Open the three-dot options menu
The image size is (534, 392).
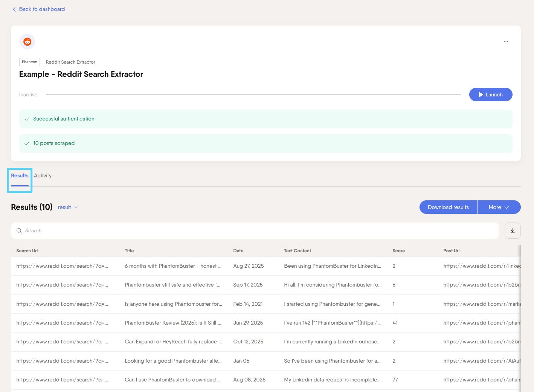click(x=506, y=41)
